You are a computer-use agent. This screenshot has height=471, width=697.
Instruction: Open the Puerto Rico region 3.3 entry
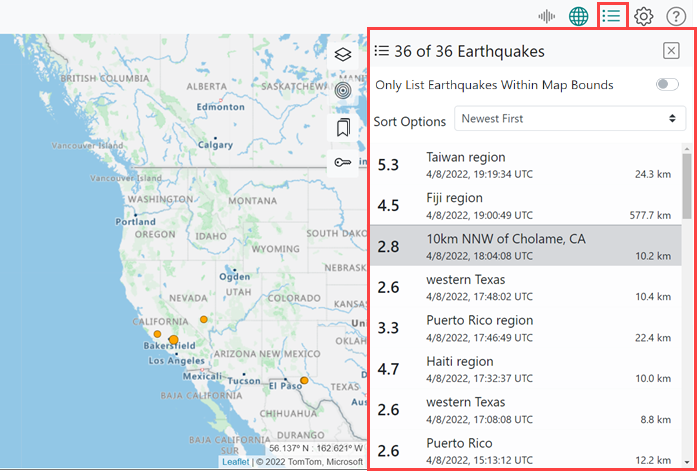pyautogui.click(x=525, y=328)
